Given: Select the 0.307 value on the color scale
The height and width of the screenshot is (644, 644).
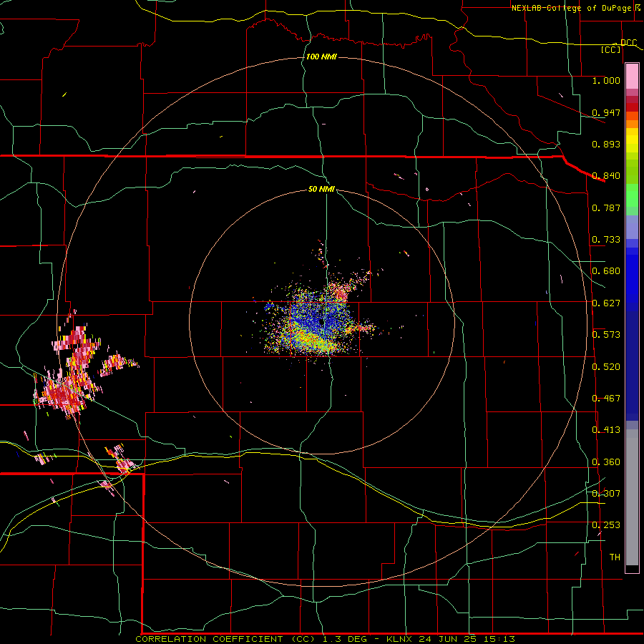Looking at the screenshot, I should (x=606, y=494).
